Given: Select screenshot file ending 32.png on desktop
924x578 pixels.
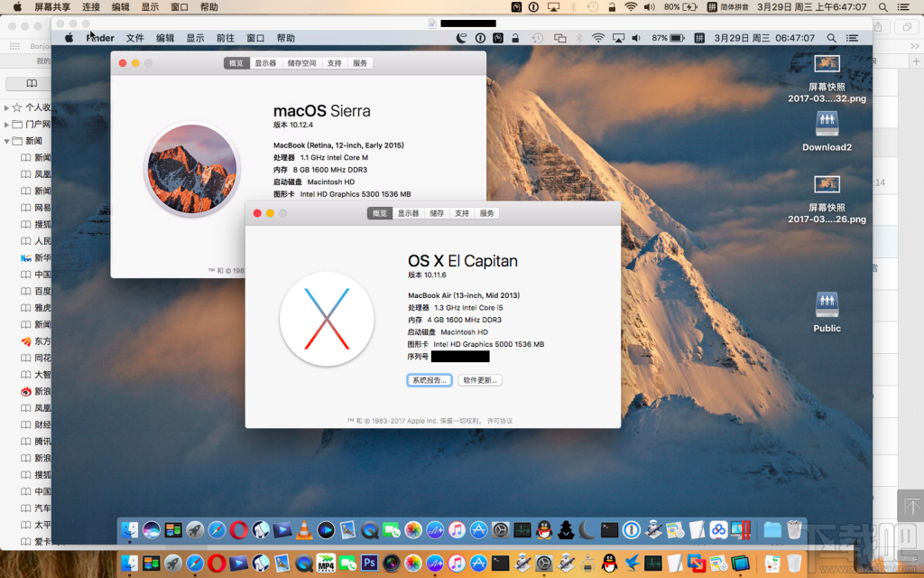Looking at the screenshot, I should [827, 78].
